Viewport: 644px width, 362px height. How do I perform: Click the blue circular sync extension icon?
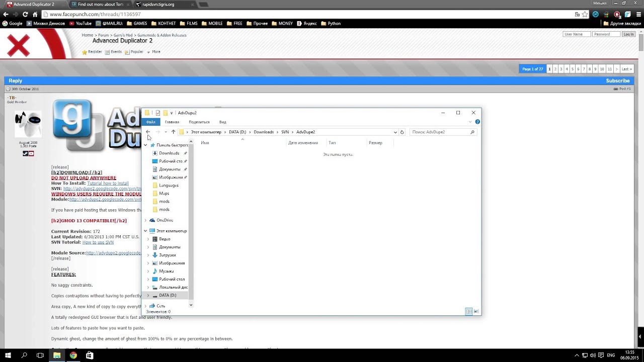(596, 15)
